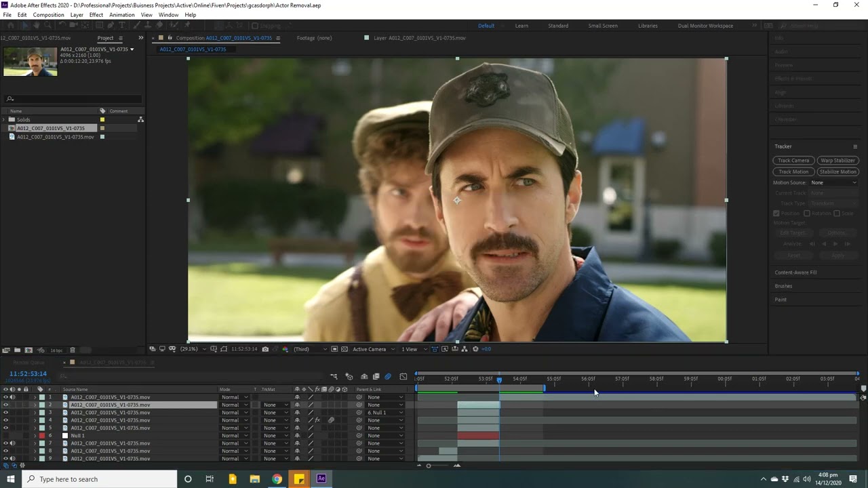Create a new folder in Project panel
The width and height of the screenshot is (868, 488).
click(17, 350)
